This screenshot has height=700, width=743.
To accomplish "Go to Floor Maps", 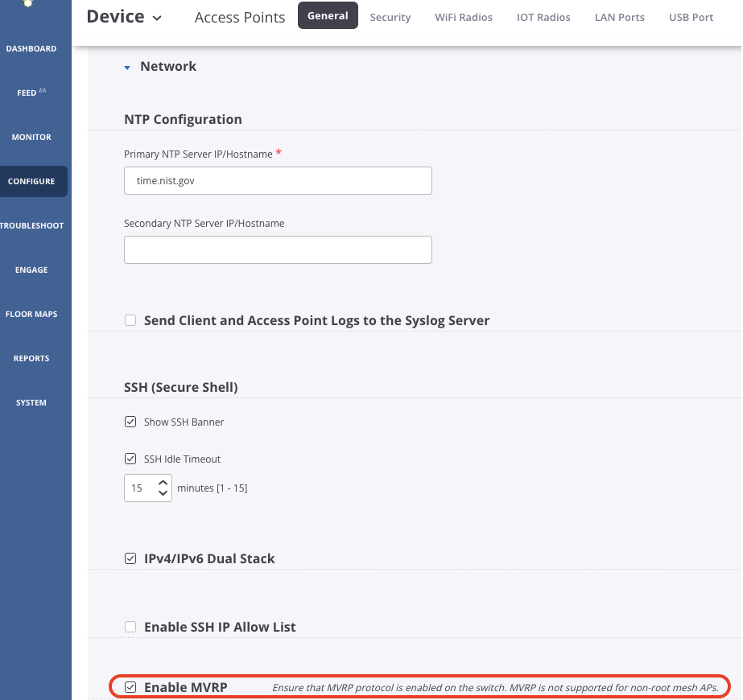I will (x=32, y=314).
